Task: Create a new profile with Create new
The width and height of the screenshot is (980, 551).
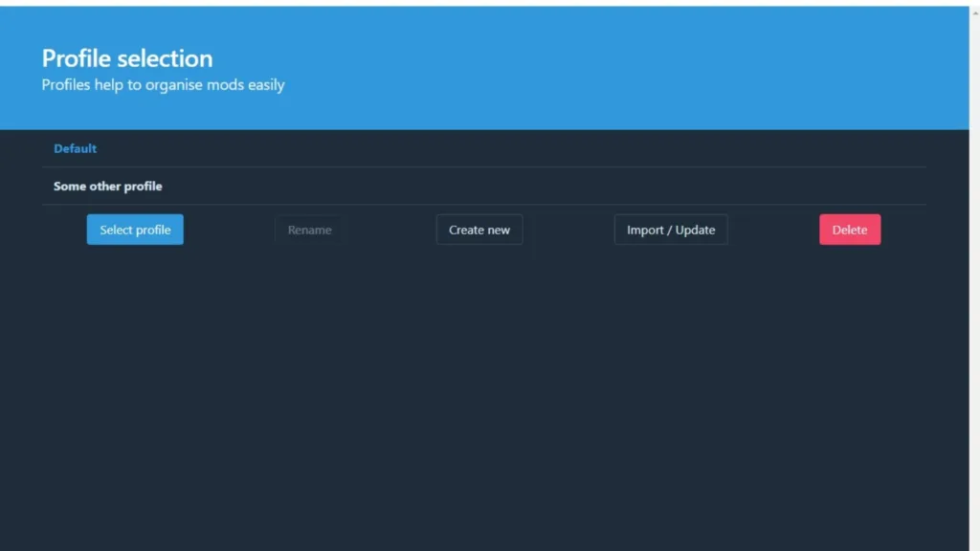Action: pyautogui.click(x=479, y=230)
